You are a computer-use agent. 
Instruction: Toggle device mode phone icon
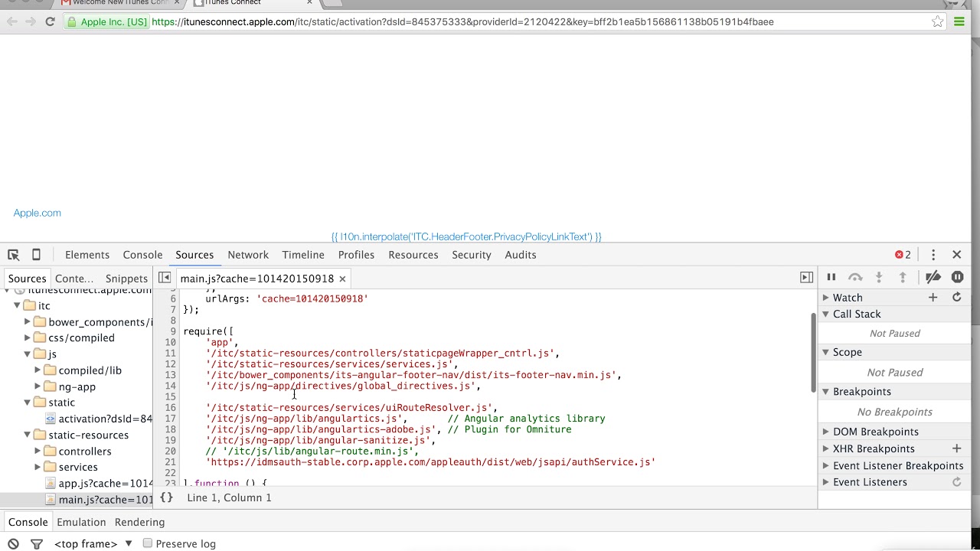[x=36, y=255]
